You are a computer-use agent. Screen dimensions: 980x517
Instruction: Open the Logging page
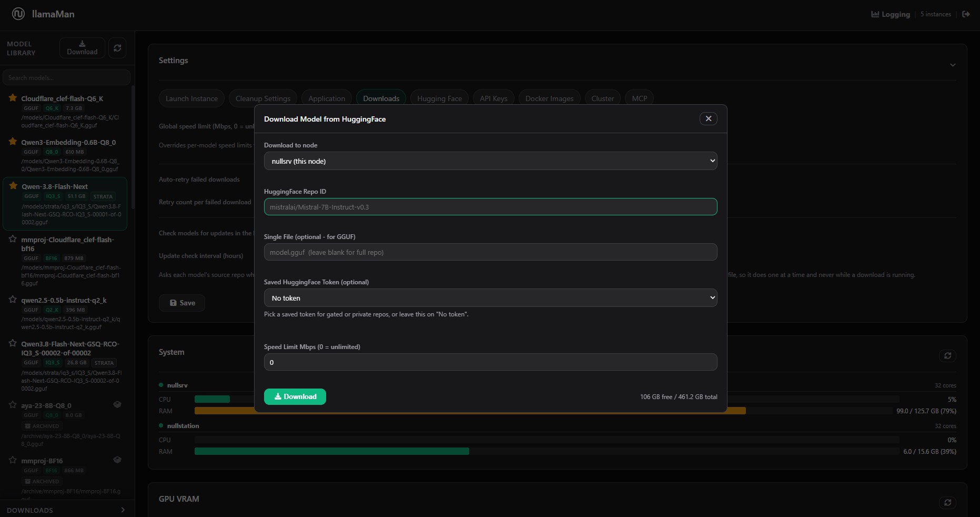coord(891,14)
